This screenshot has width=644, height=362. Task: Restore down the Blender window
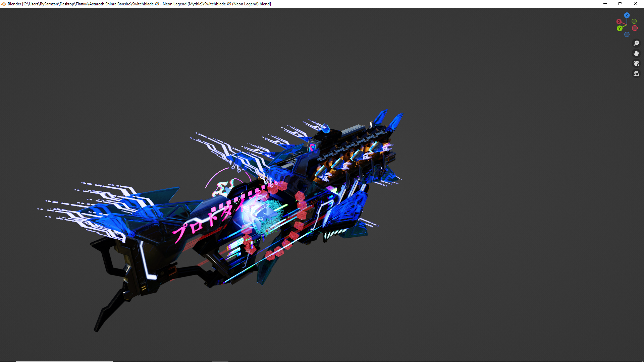point(620,4)
